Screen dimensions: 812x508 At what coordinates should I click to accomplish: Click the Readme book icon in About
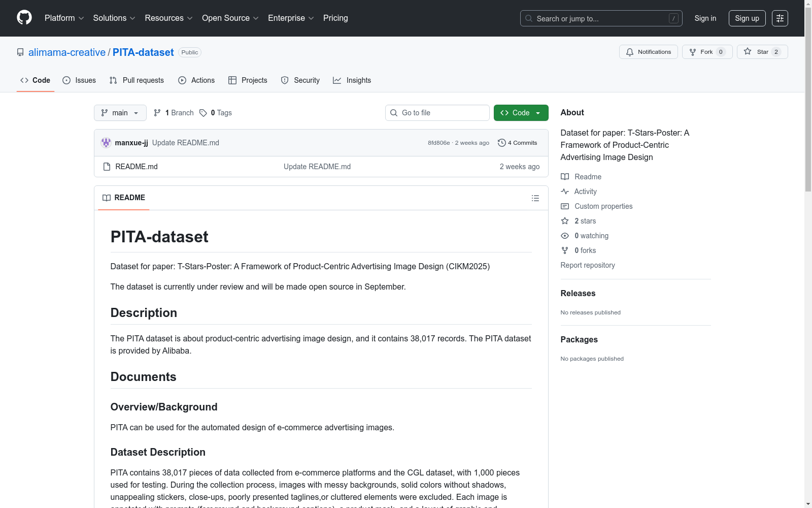point(565,177)
